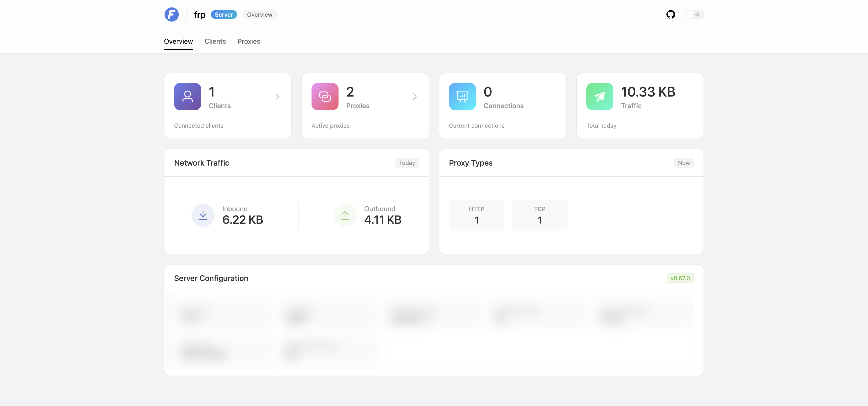
Task: Click the TCP proxy type tile
Action: point(539,215)
